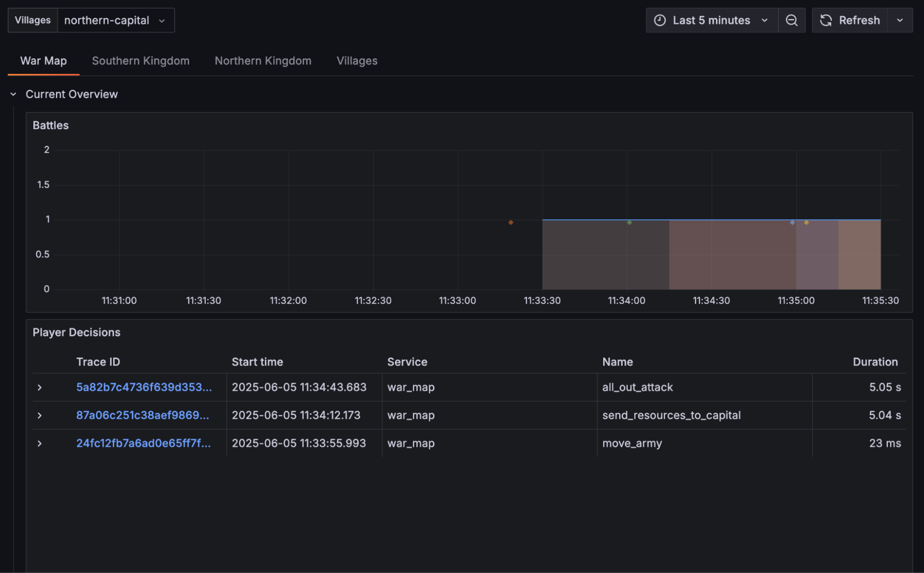
Task: Click the Player Decisions panel title
Action: tap(76, 333)
